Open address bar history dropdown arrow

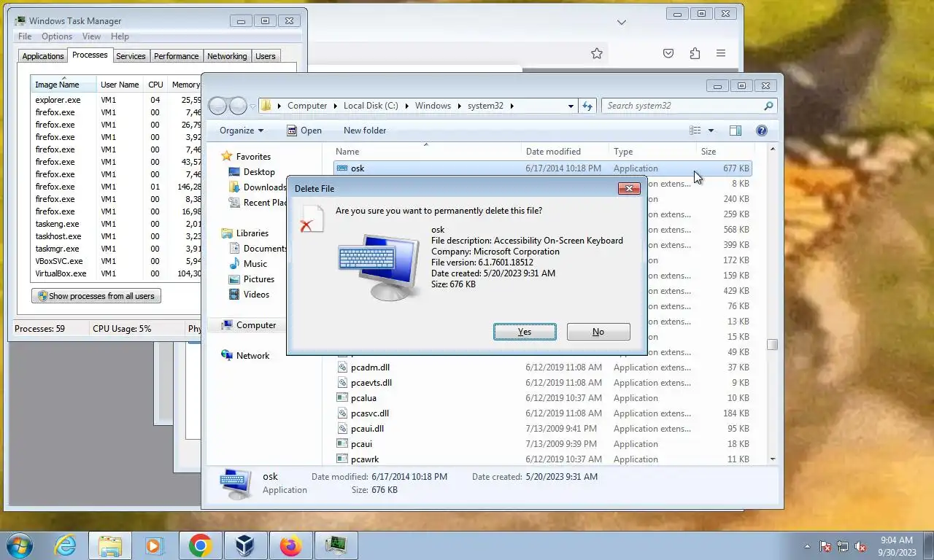[x=571, y=106]
